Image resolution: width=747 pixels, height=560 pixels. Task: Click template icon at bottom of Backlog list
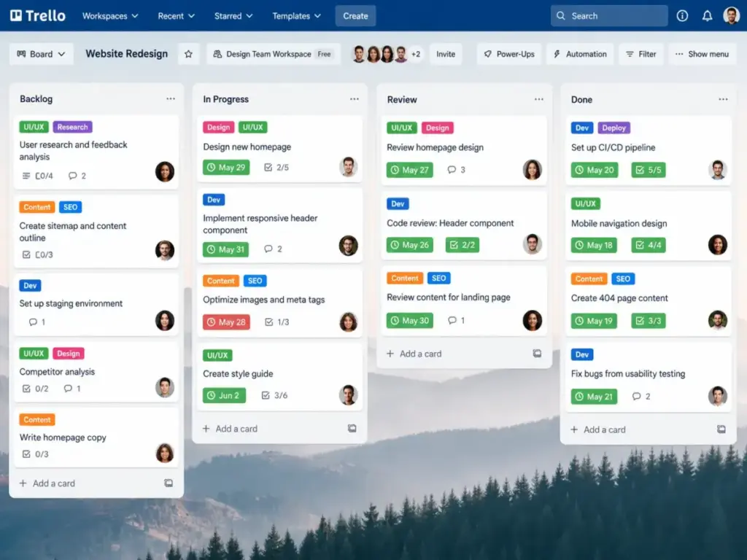click(x=169, y=483)
